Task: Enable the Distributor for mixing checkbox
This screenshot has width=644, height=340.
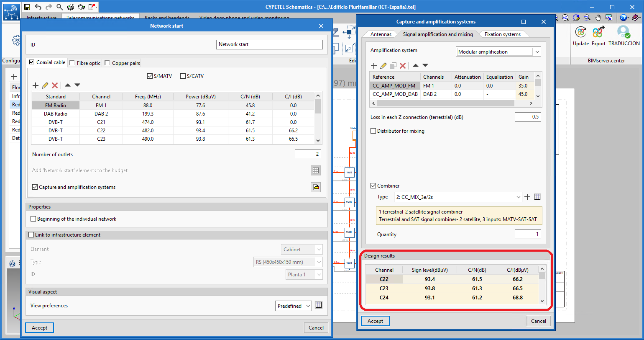Action: click(373, 131)
